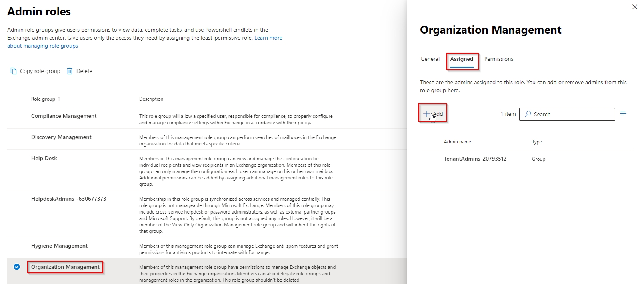
Task: Open the Assigned tab
Action: click(x=462, y=59)
